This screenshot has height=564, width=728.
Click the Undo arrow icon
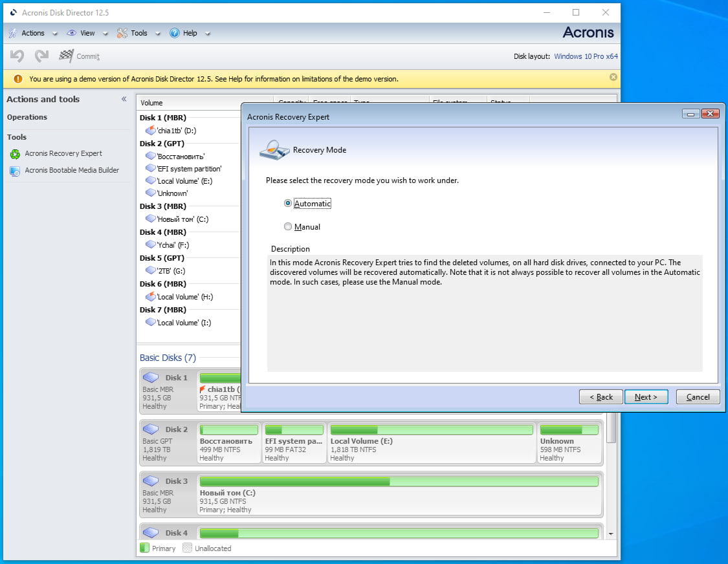[x=17, y=56]
